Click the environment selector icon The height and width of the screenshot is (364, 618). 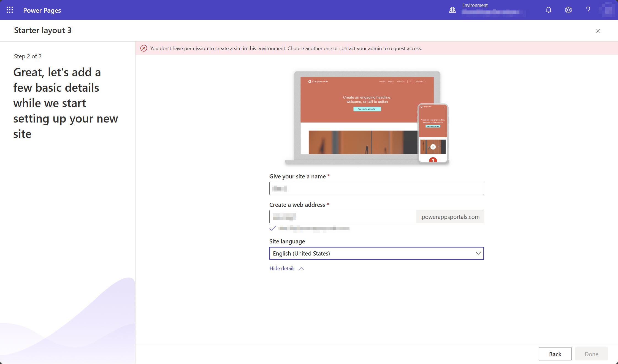click(x=453, y=10)
